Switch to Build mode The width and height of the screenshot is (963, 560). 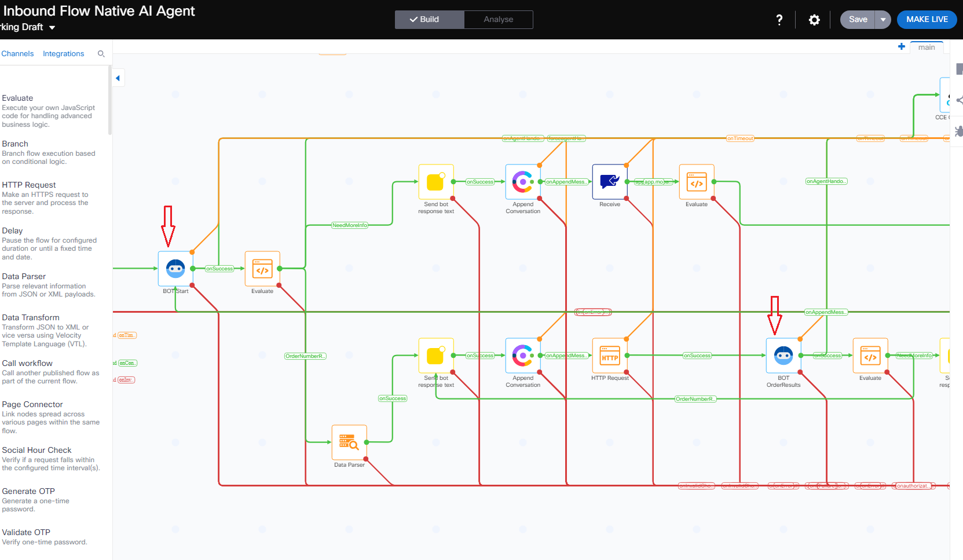coord(429,20)
